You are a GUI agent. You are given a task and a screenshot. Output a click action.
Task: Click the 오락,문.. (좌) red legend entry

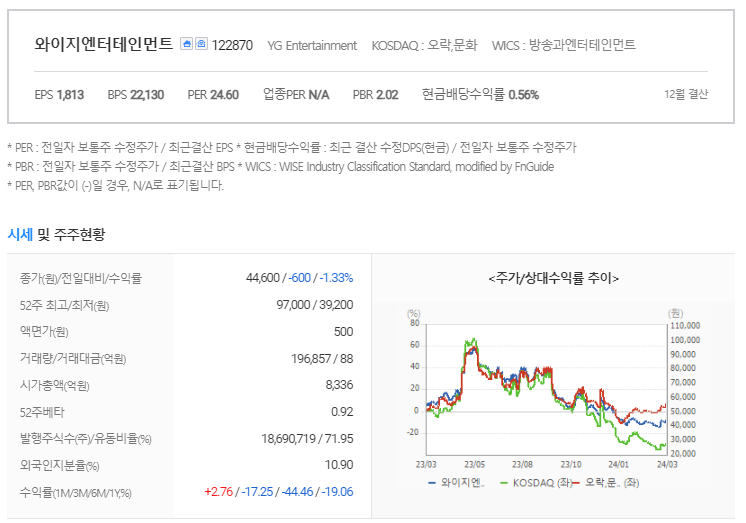(x=606, y=483)
